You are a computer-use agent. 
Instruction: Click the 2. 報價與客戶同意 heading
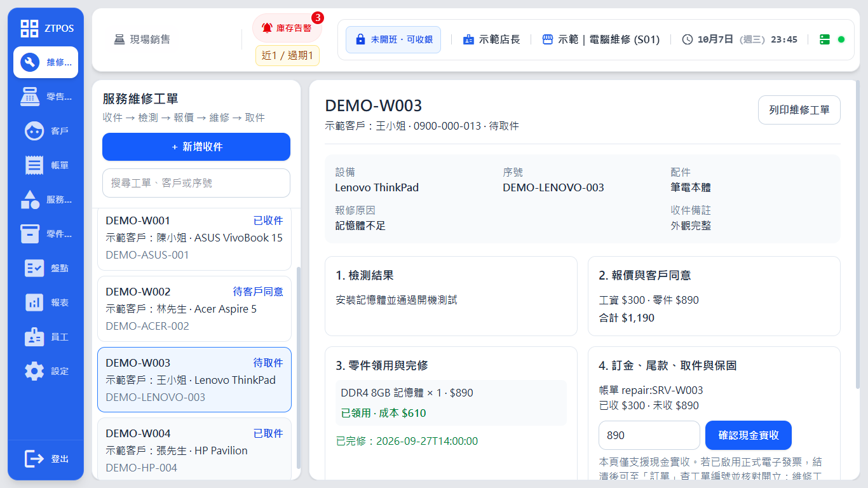coord(645,275)
